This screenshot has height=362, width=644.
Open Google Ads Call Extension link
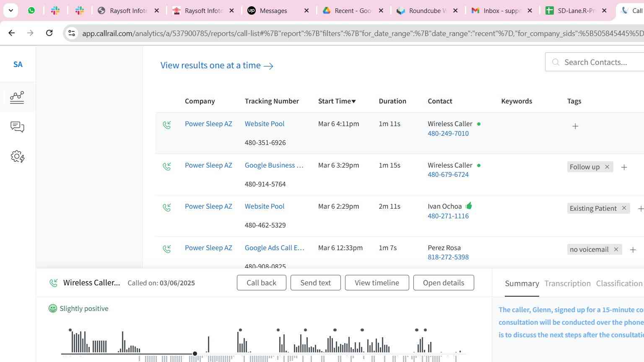click(275, 248)
